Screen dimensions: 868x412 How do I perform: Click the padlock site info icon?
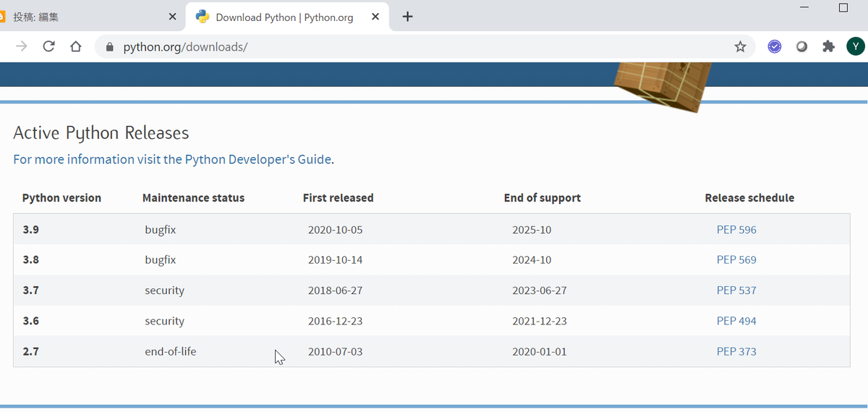pos(110,47)
